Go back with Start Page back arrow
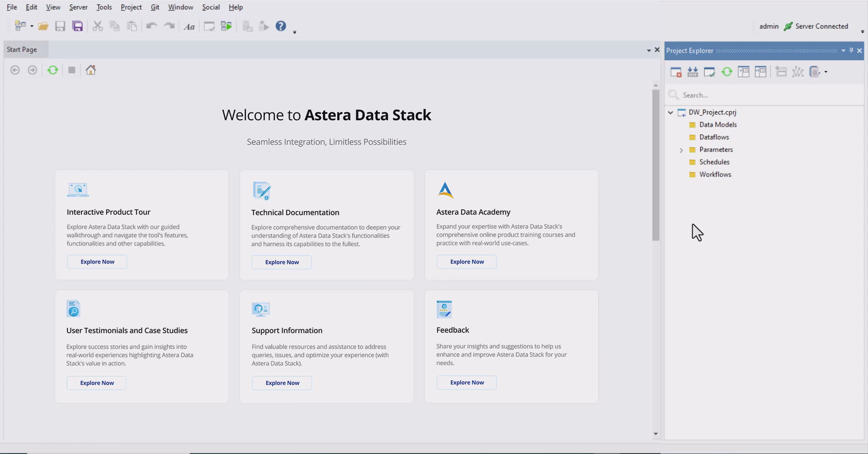 15,70
